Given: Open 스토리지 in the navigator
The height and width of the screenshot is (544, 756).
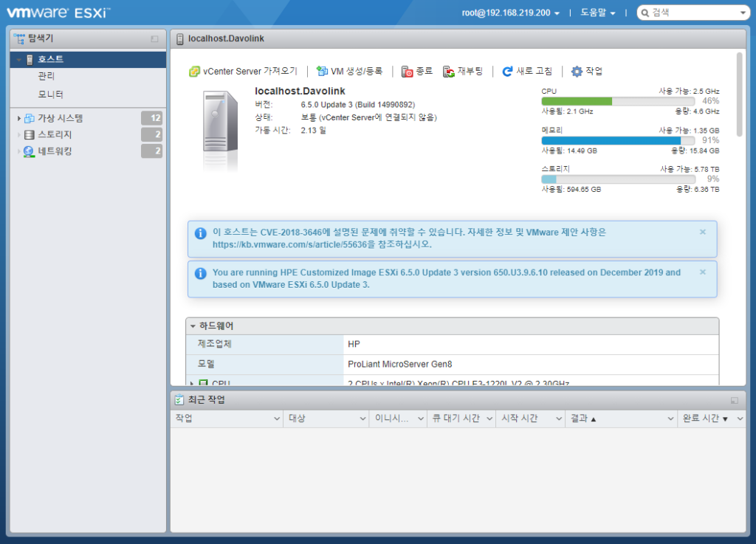Looking at the screenshot, I should coord(55,134).
